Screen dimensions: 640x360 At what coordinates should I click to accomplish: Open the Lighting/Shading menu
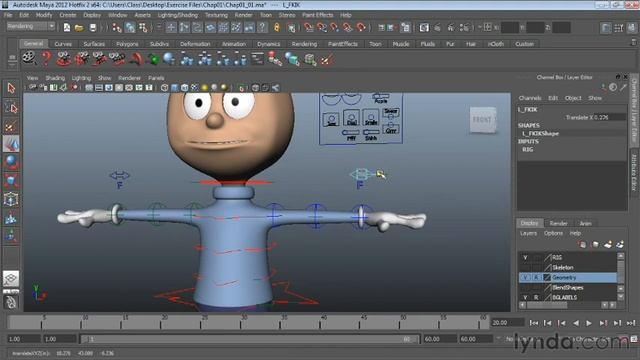coord(178,15)
